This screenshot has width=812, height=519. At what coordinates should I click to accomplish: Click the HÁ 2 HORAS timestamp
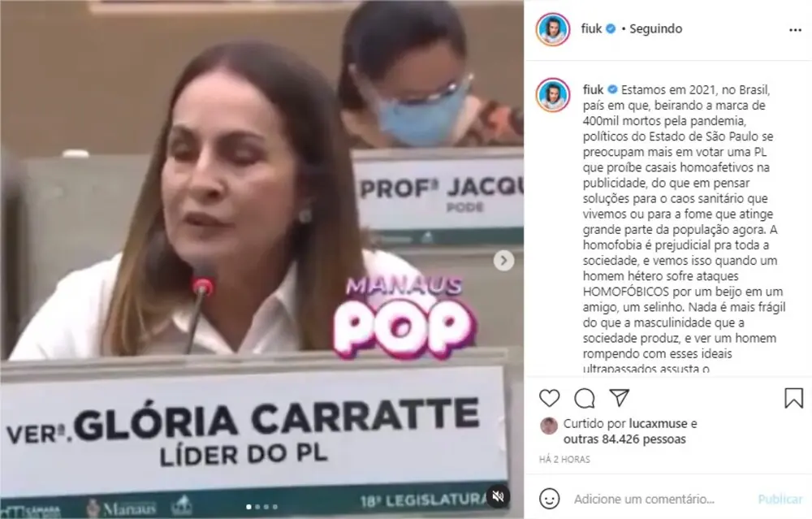[564, 459]
